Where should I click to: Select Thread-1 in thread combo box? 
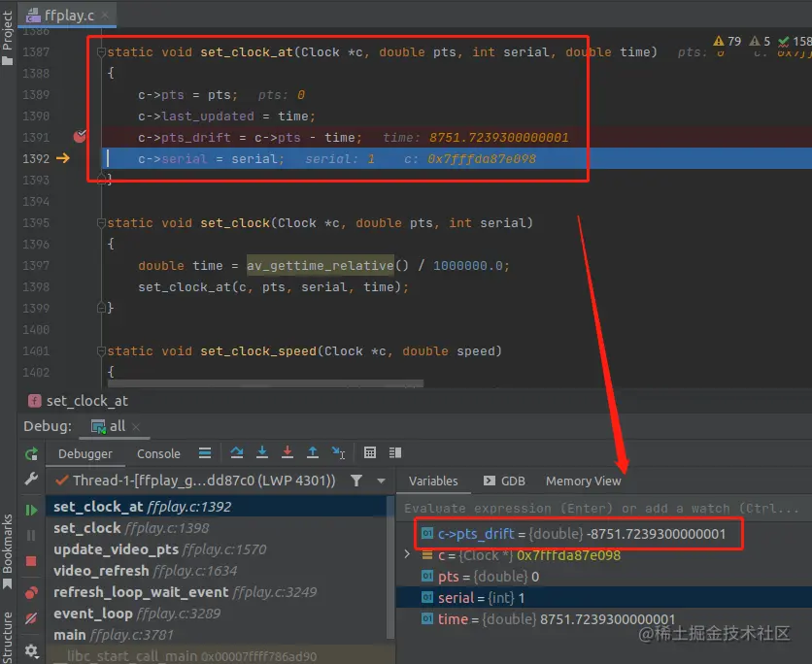click(205, 481)
